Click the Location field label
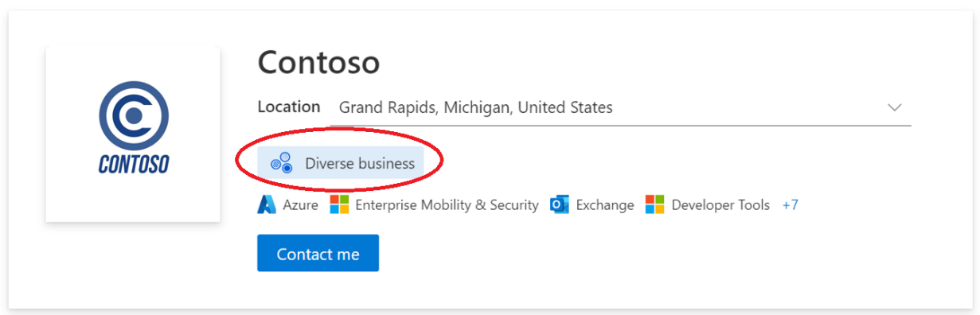980x315 pixels. pos(289,107)
